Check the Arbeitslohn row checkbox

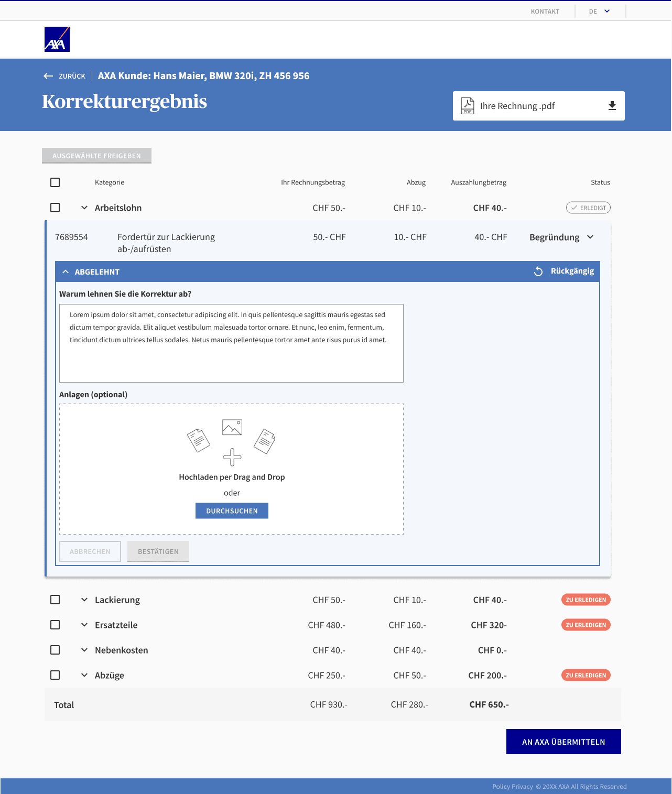click(55, 208)
